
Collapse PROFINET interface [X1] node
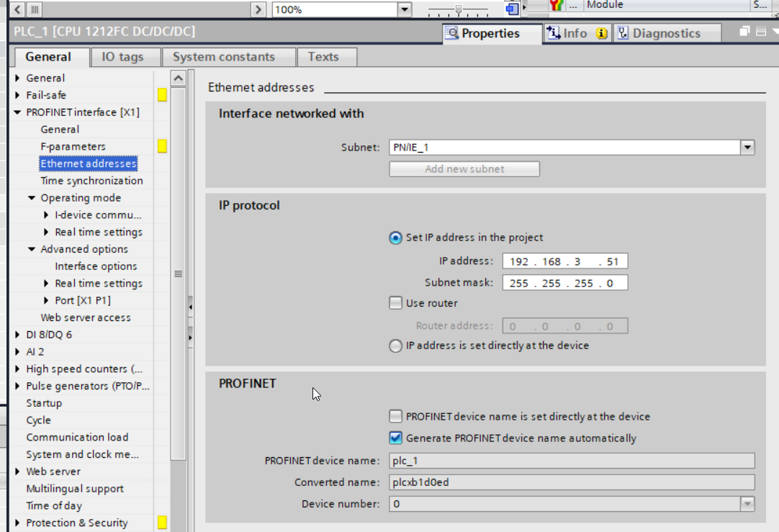point(18,112)
